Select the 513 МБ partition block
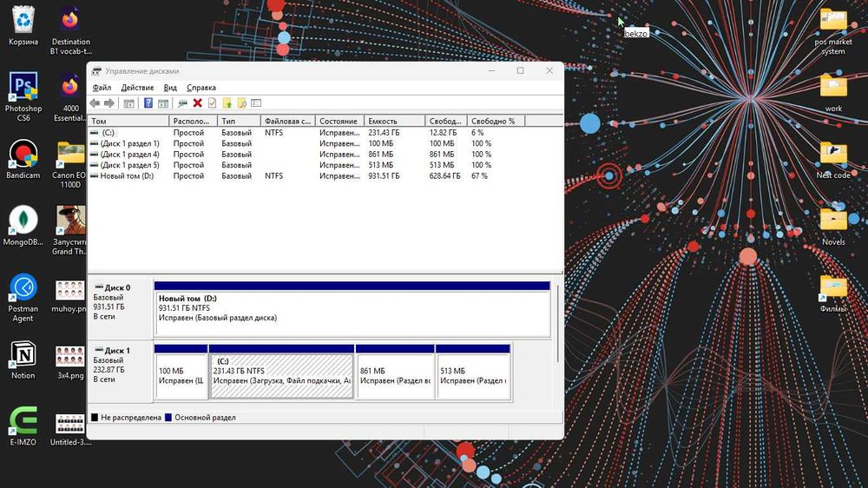The image size is (868, 488). (473, 372)
